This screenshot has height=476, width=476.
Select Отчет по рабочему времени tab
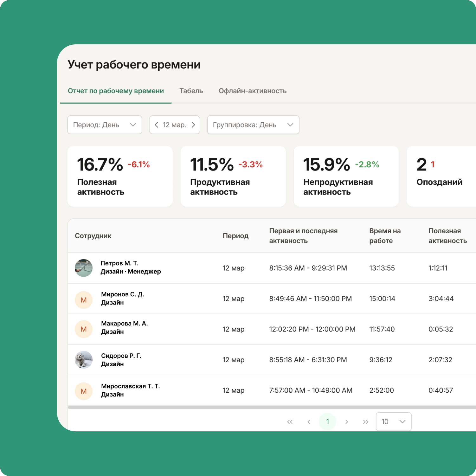[116, 91]
